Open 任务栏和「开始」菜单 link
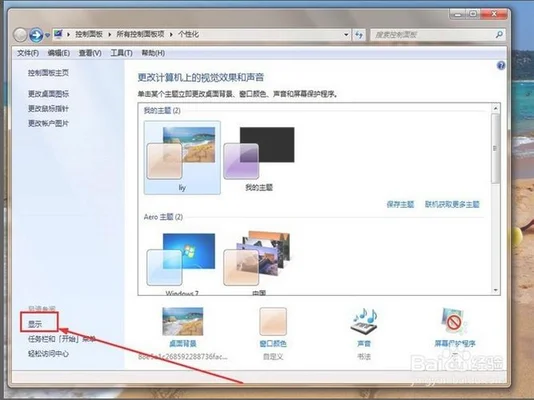Viewport: 534px width, 400px height. (x=62, y=339)
